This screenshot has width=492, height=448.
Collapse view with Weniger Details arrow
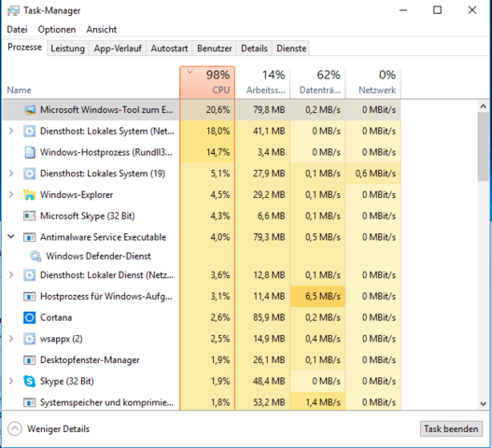15,428
